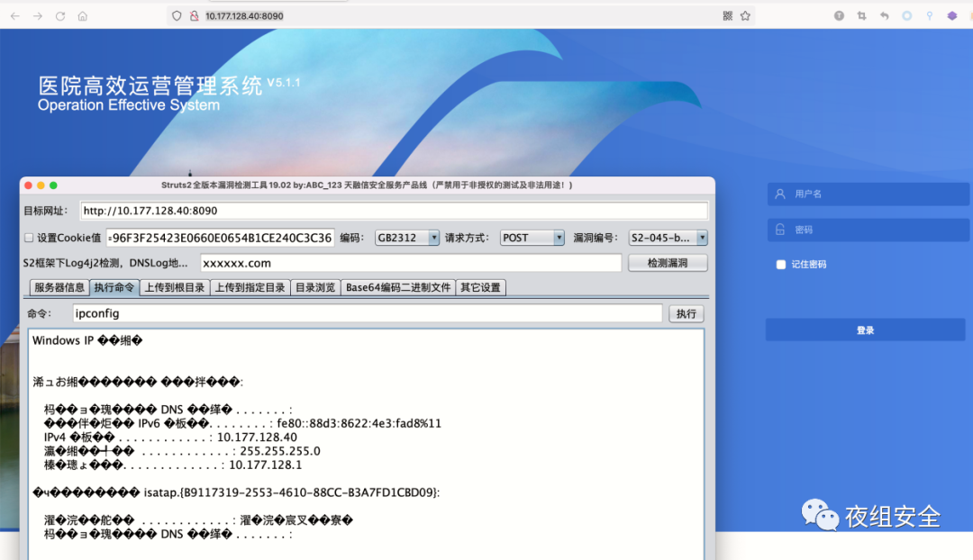Close the Struts2 tool window red button
The width and height of the screenshot is (973, 560).
29,185
